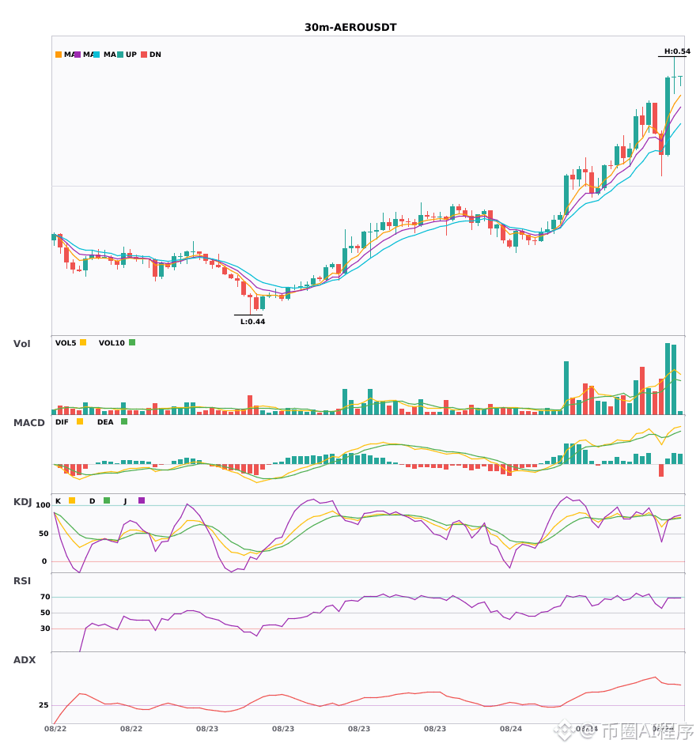Select the ADX panel label
Screen dimensions: 700x751
25,660
